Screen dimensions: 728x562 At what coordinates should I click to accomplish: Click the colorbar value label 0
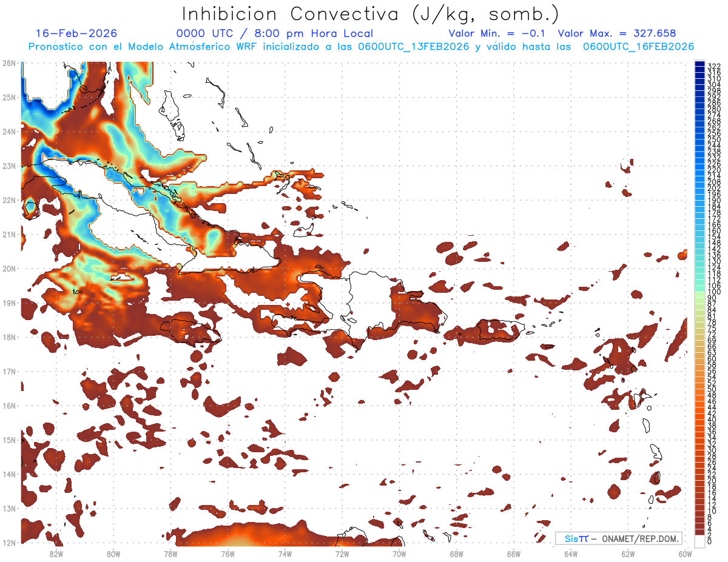710,541
